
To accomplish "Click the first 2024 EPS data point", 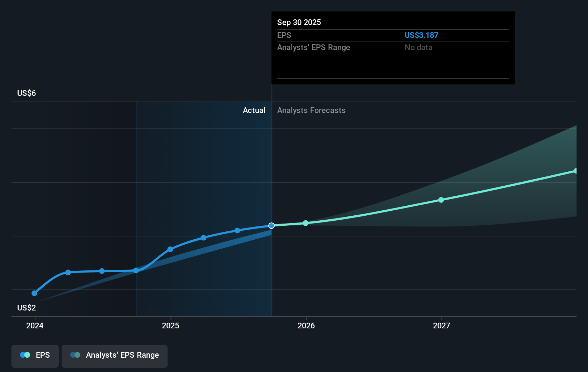I will point(34,293).
